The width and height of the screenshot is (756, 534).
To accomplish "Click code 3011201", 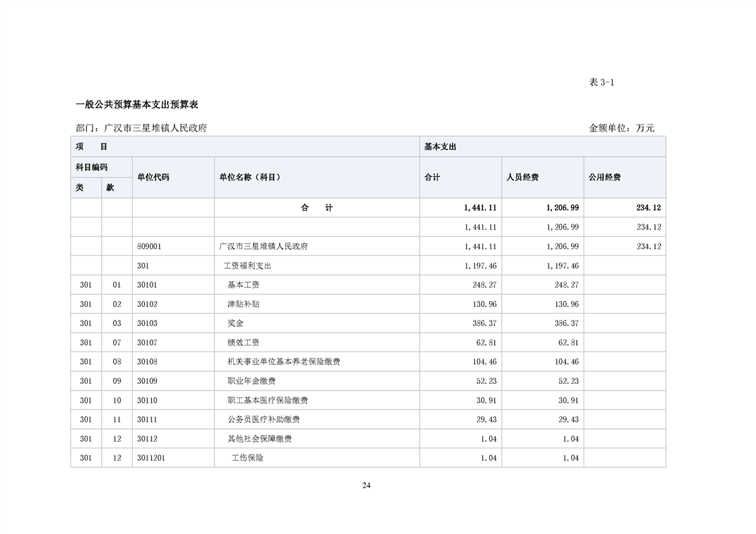I will [151, 458].
